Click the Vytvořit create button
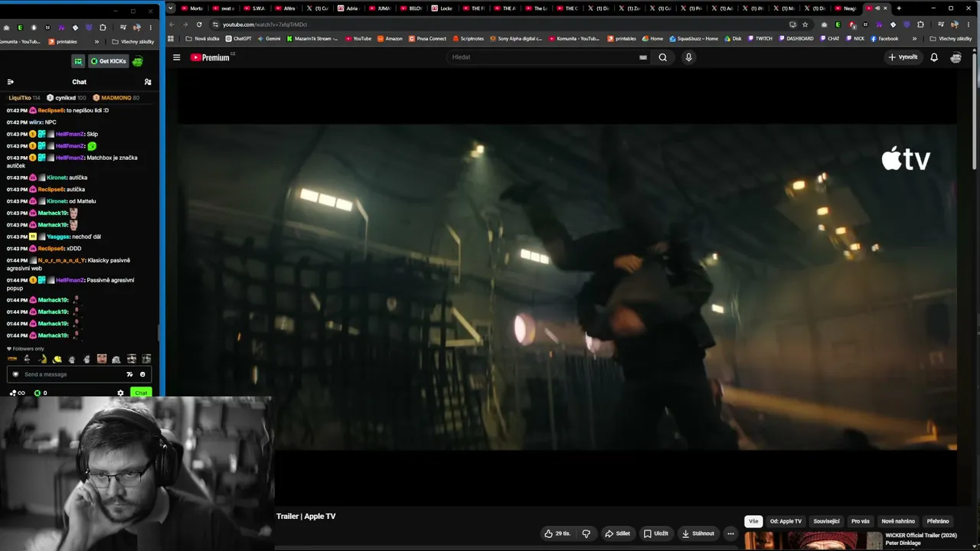980x551 pixels. [x=903, y=57]
